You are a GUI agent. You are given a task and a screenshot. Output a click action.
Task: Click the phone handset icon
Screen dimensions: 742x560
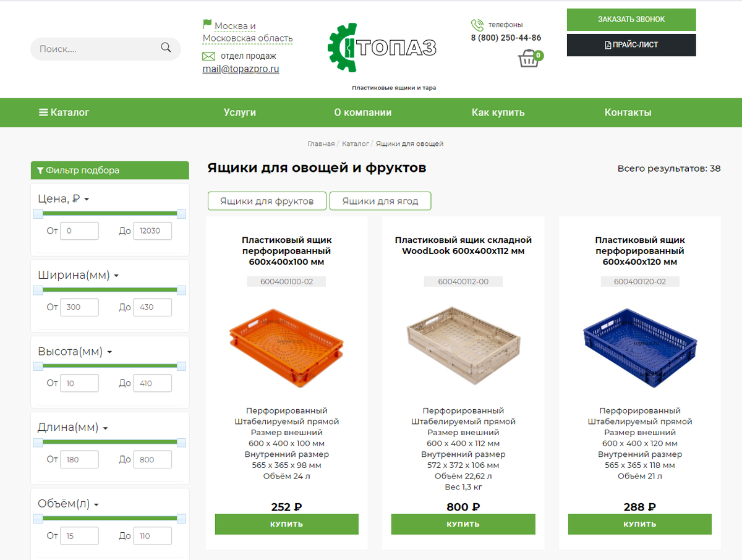[477, 25]
